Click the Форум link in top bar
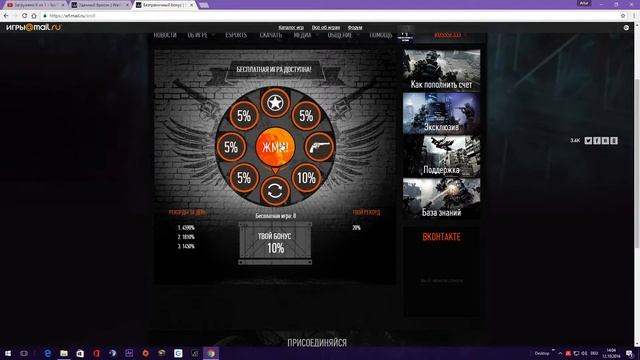 pyautogui.click(x=355, y=27)
